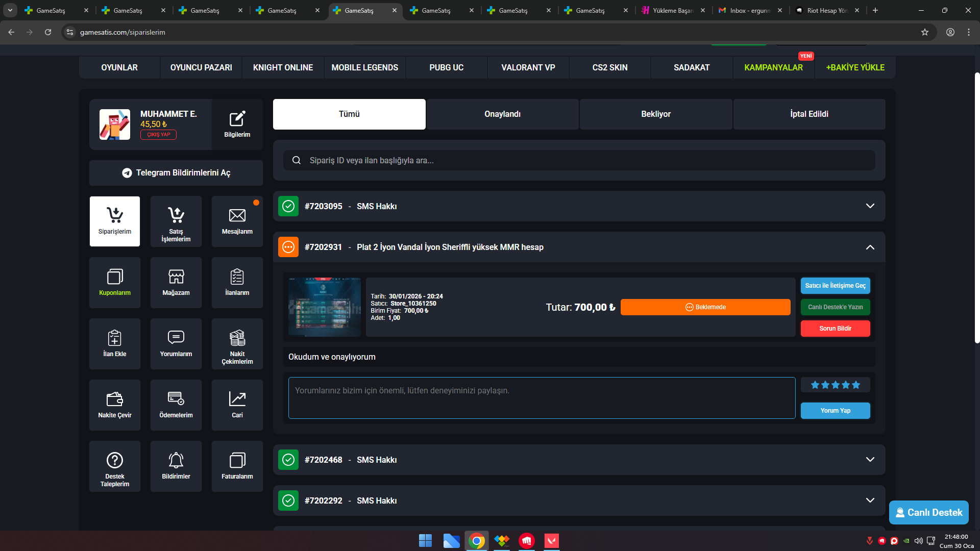The width and height of the screenshot is (980, 551).
Task: Click the orange Beklemede status button
Action: pos(705,307)
